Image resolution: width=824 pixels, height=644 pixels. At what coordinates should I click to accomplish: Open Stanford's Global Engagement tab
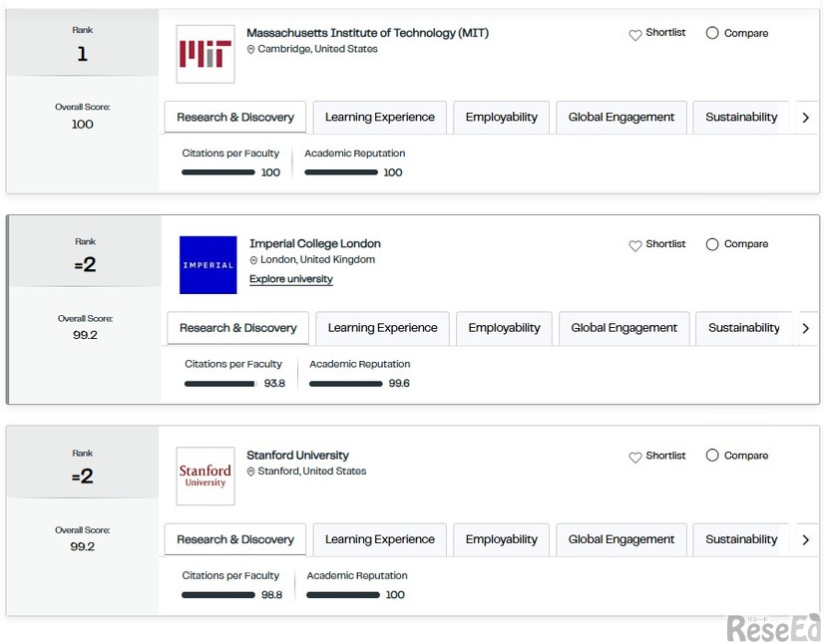(621, 539)
